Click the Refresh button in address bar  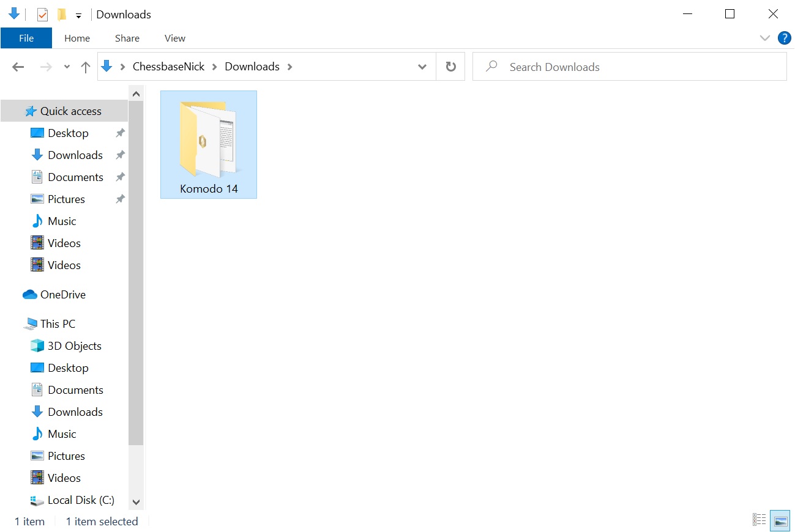pos(450,67)
